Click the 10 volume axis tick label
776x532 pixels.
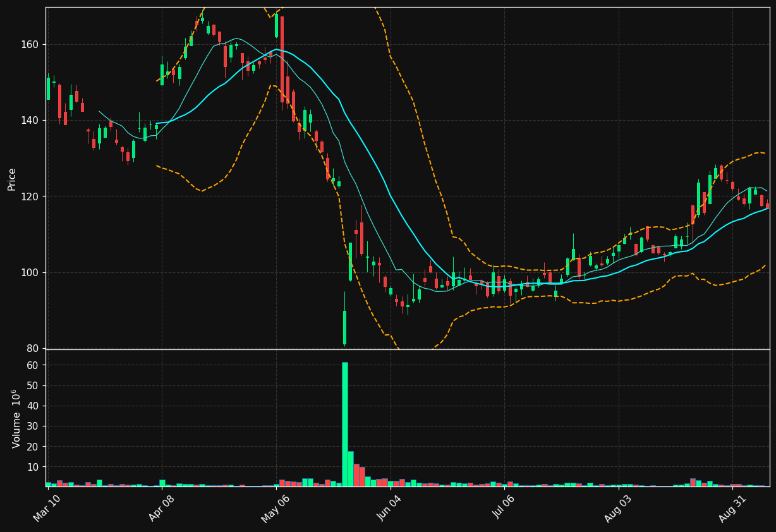[33, 466]
